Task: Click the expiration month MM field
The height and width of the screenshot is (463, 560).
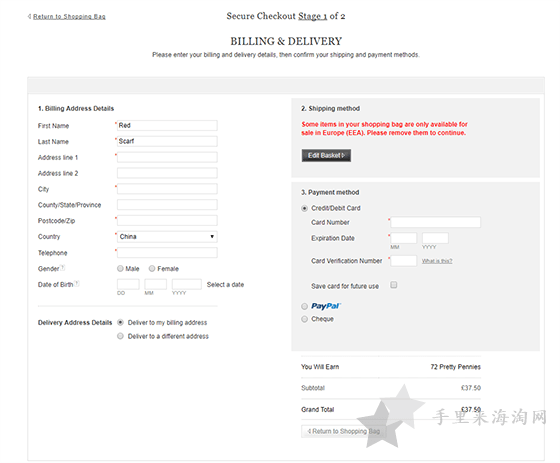Action: (404, 238)
